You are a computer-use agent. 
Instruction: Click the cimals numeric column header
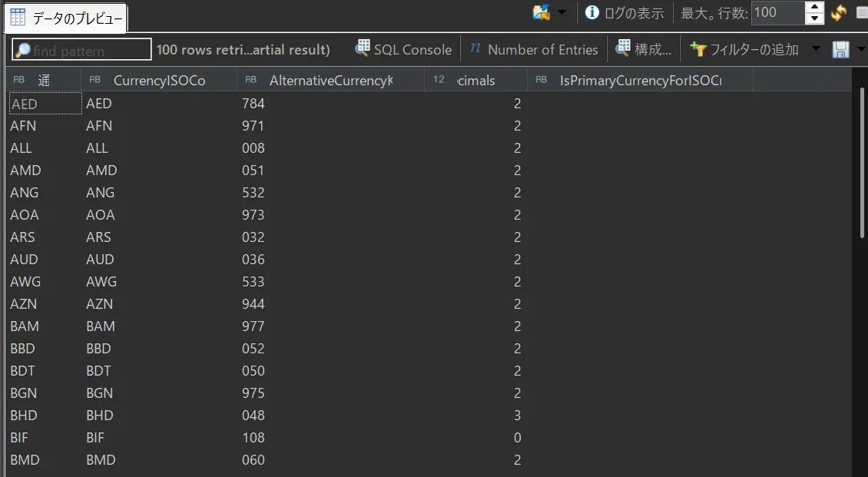pyautogui.click(x=476, y=80)
